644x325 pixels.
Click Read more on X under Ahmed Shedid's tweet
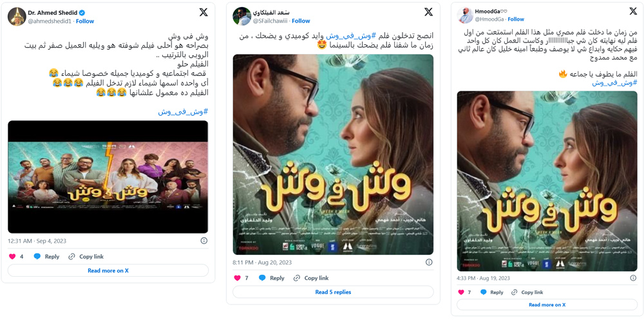coord(108,270)
